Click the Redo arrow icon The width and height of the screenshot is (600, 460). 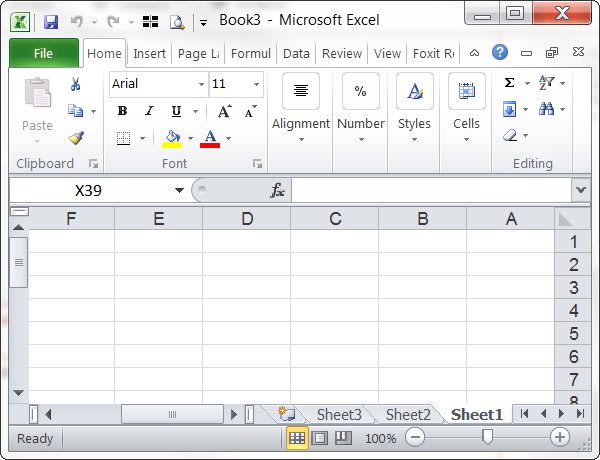click(114, 22)
